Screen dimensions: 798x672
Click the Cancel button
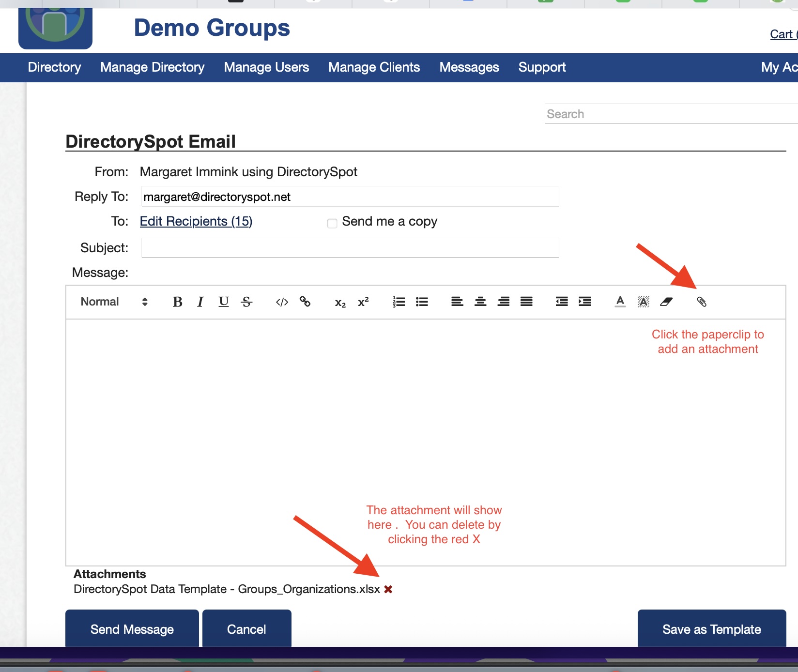pos(247,628)
